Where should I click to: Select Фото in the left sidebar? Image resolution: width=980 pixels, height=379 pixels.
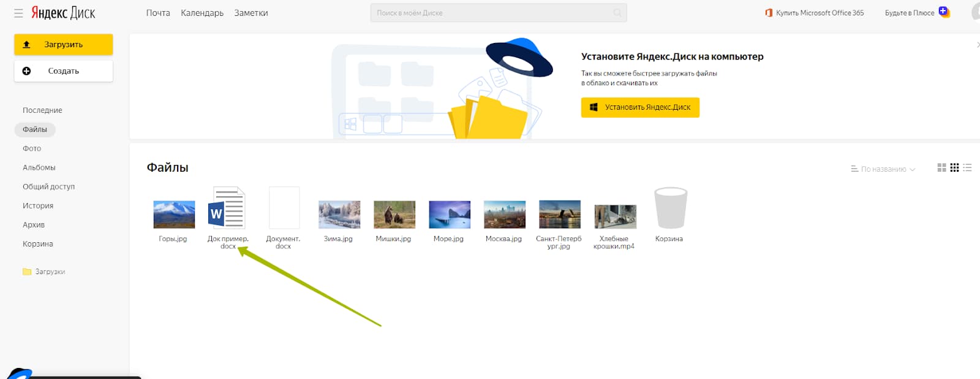pyautogui.click(x=32, y=148)
